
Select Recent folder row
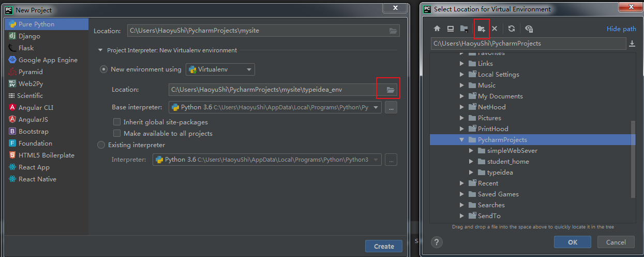coord(530,183)
